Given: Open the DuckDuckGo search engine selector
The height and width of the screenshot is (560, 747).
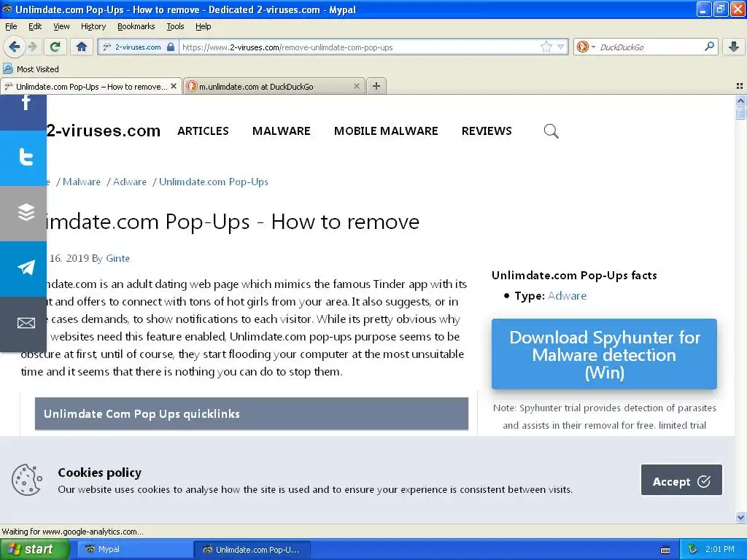Looking at the screenshot, I should [586, 47].
